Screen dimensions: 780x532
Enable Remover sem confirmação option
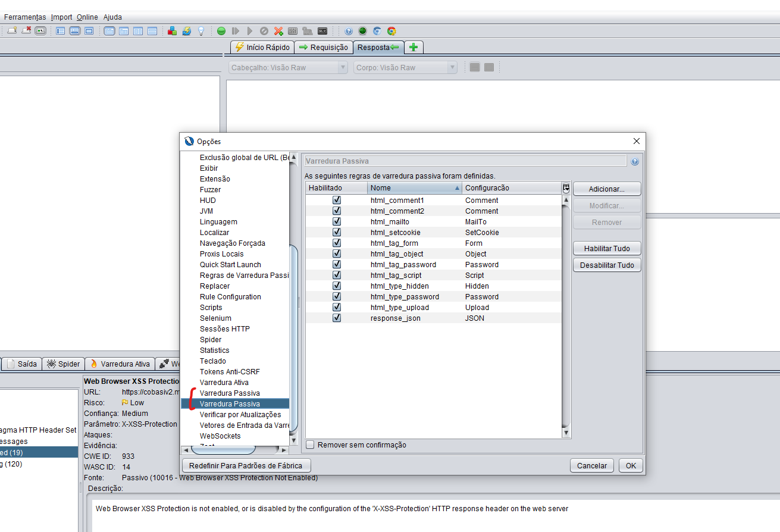pyautogui.click(x=310, y=445)
